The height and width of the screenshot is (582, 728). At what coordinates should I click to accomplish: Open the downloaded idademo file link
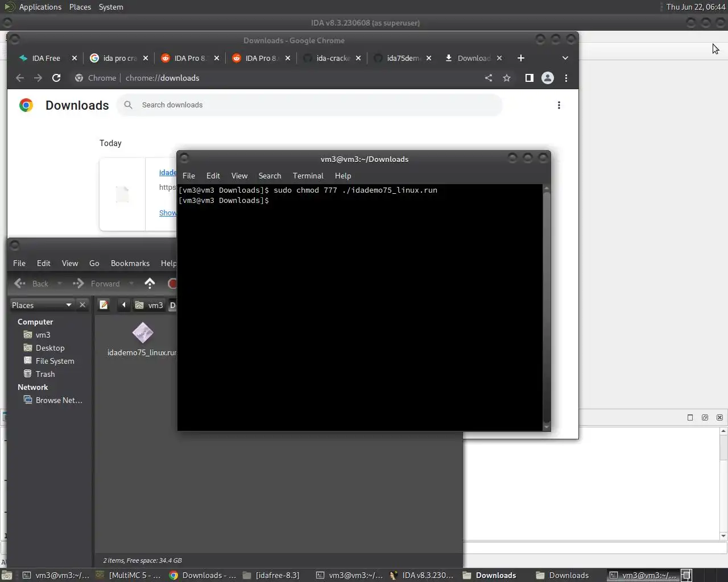coord(168,172)
